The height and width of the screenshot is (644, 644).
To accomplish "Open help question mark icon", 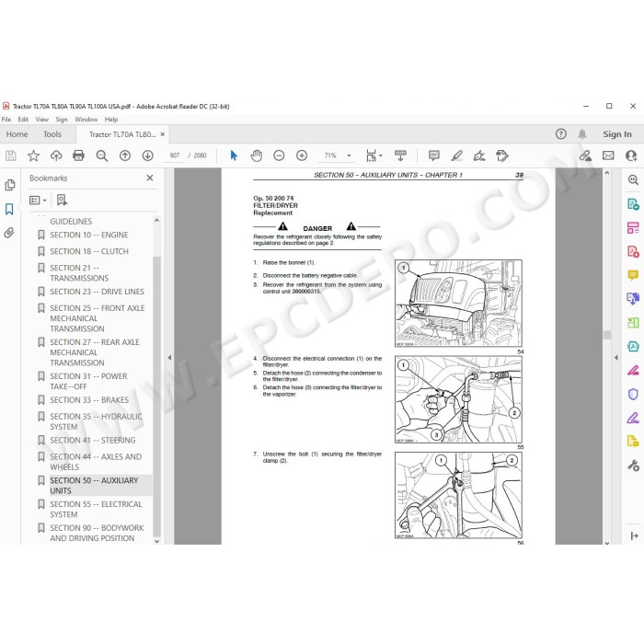I will click(560, 134).
